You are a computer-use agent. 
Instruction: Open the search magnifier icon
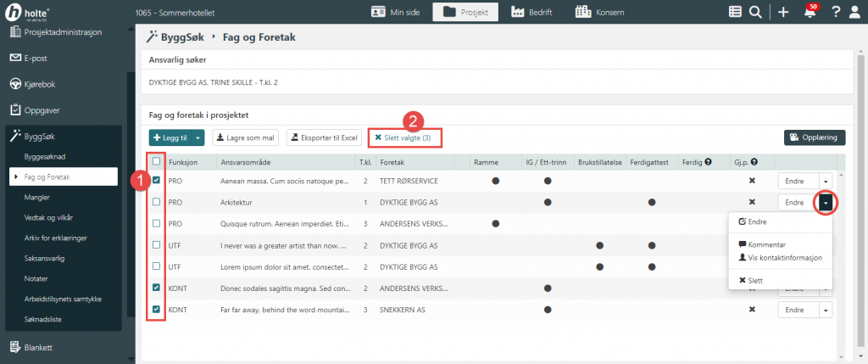coord(755,12)
